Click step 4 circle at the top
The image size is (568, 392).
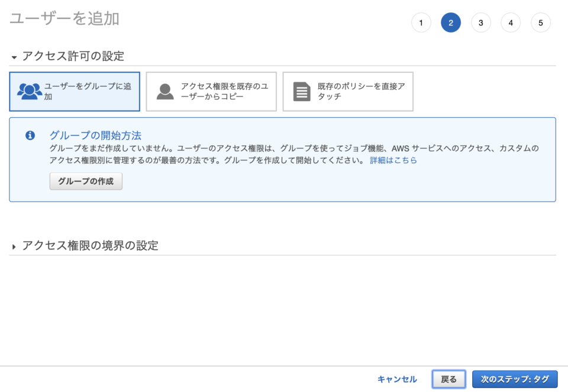511,22
